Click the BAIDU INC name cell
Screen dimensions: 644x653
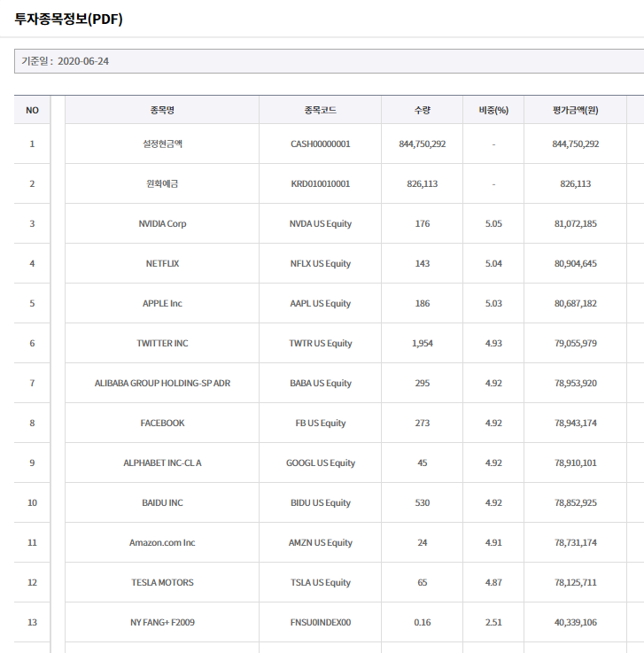tap(162, 502)
